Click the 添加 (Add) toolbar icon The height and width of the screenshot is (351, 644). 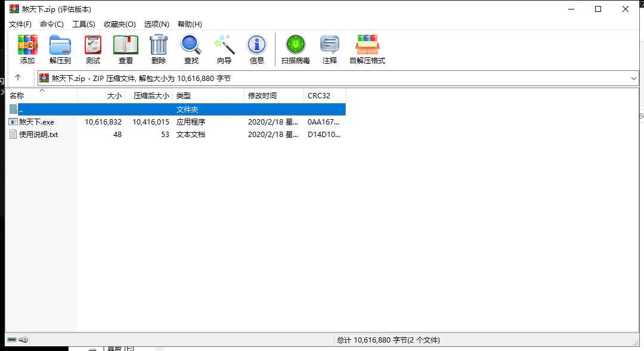(27, 45)
